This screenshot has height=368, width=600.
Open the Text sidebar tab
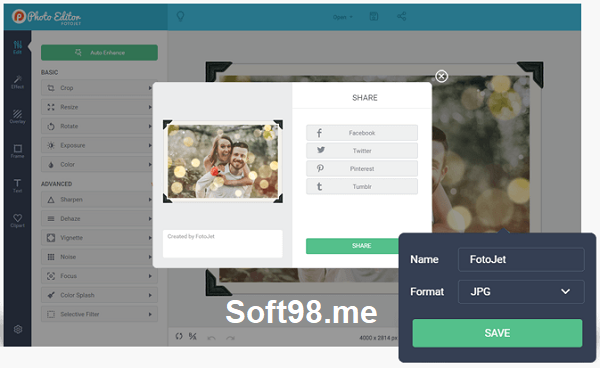coord(17,186)
